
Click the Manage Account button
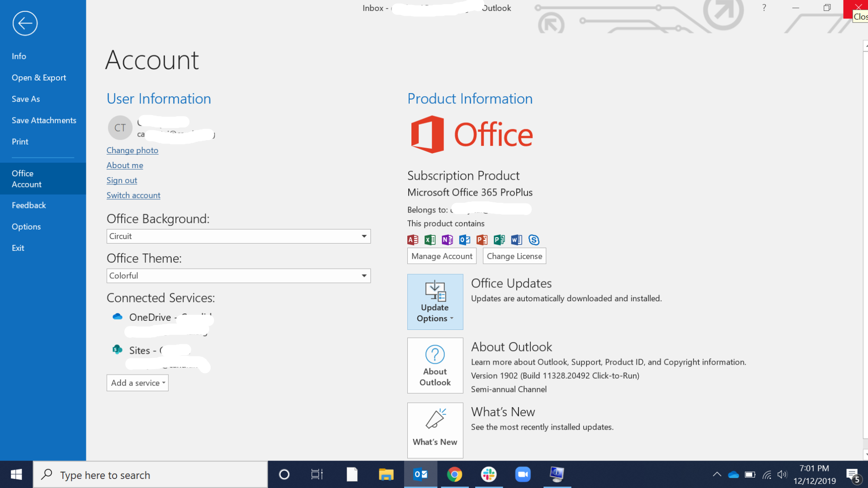(442, 256)
